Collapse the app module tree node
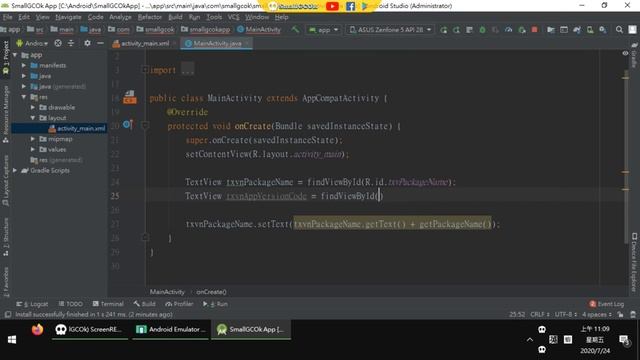This screenshot has width=640, height=360. click(16, 55)
